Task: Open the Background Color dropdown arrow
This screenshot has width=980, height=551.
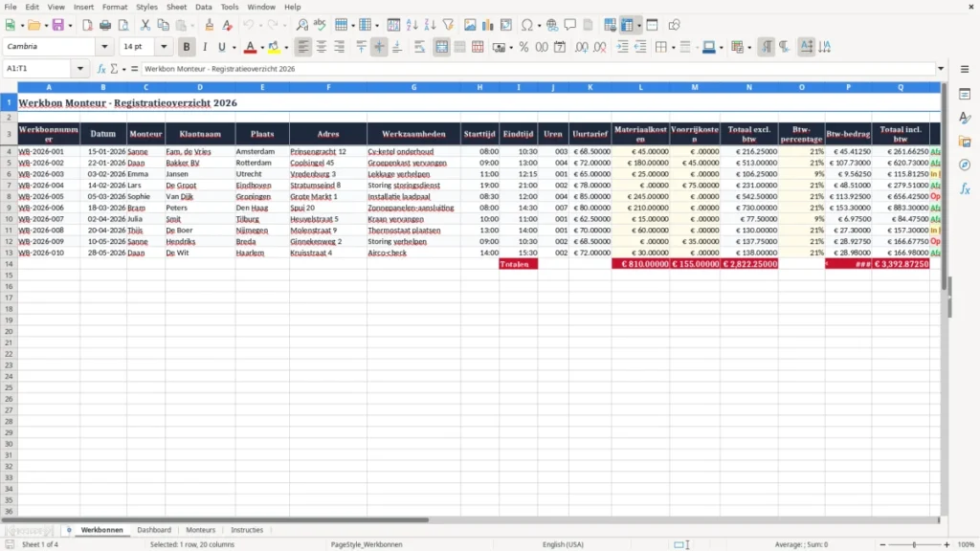Action: click(286, 48)
